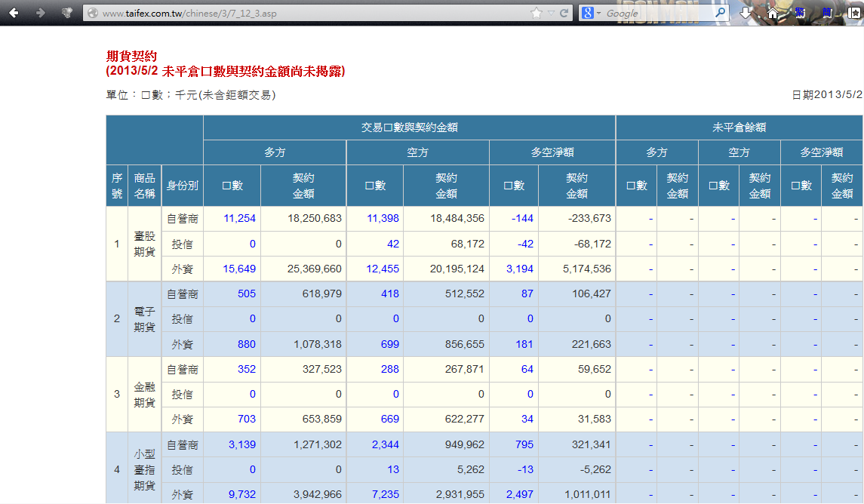Open 投信 short volume 42 link
Image resolution: width=864 pixels, height=504 pixels.
[393, 244]
